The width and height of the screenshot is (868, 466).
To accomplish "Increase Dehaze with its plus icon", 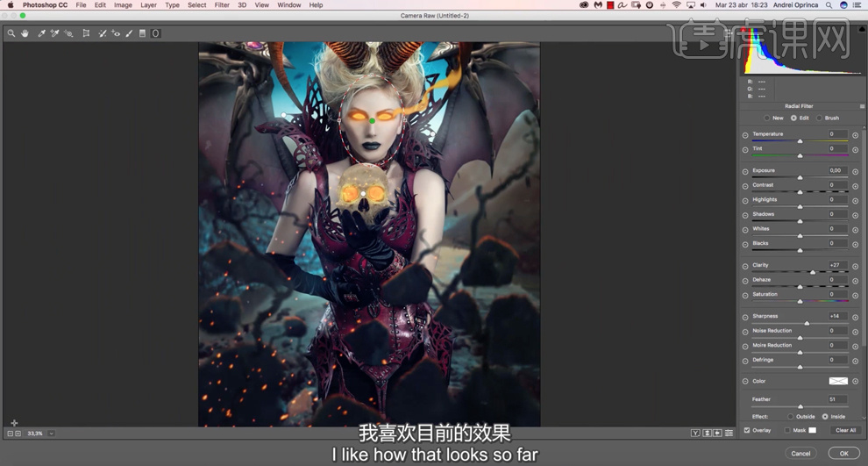I will pos(855,281).
